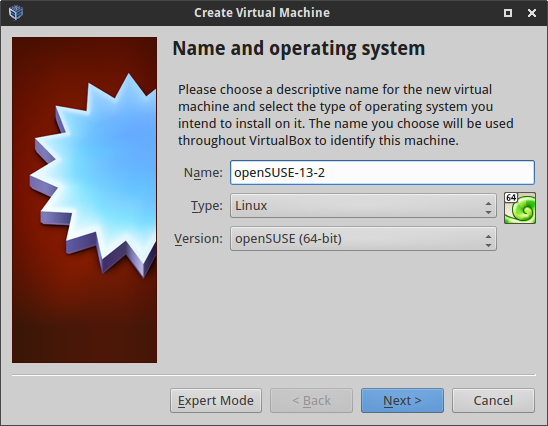Click the Name and operating system heading

pos(299,49)
